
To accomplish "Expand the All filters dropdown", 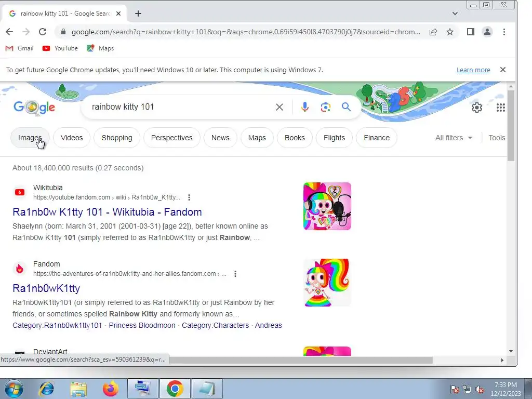I will coord(454,138).
